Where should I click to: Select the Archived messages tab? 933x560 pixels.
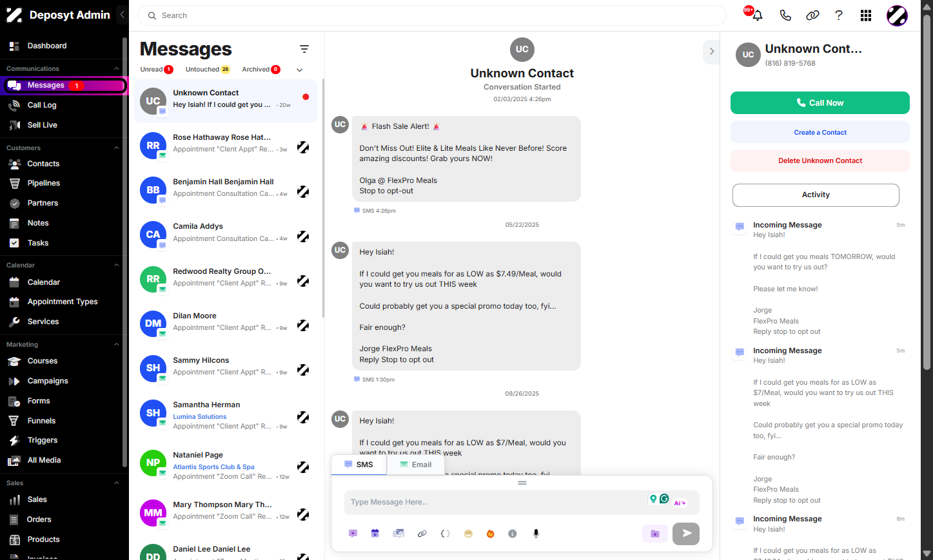click(261, 70)
